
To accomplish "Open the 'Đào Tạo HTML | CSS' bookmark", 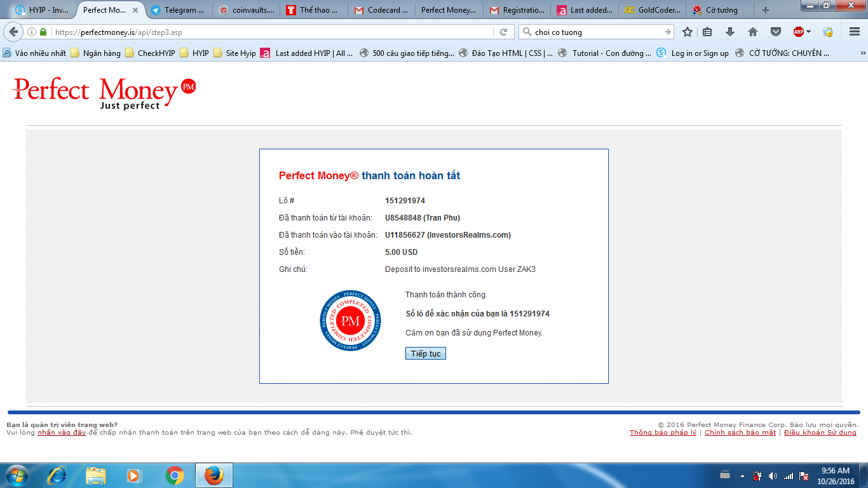I will coord(506,53).
